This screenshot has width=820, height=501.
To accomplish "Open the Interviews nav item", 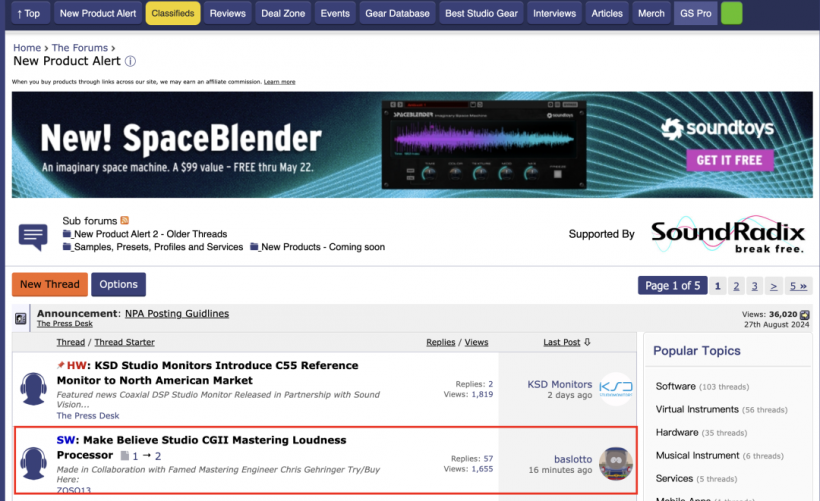I will click(x=554, y=13).
